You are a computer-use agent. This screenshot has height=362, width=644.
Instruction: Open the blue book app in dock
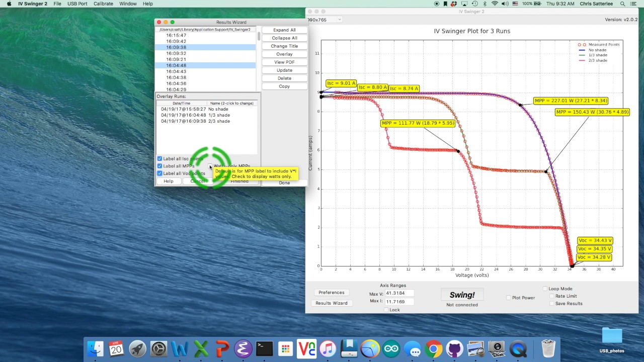coord(349,348)
